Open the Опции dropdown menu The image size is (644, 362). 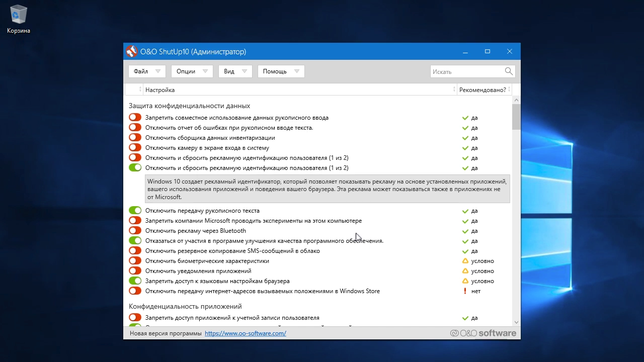(x=192, y=71)
